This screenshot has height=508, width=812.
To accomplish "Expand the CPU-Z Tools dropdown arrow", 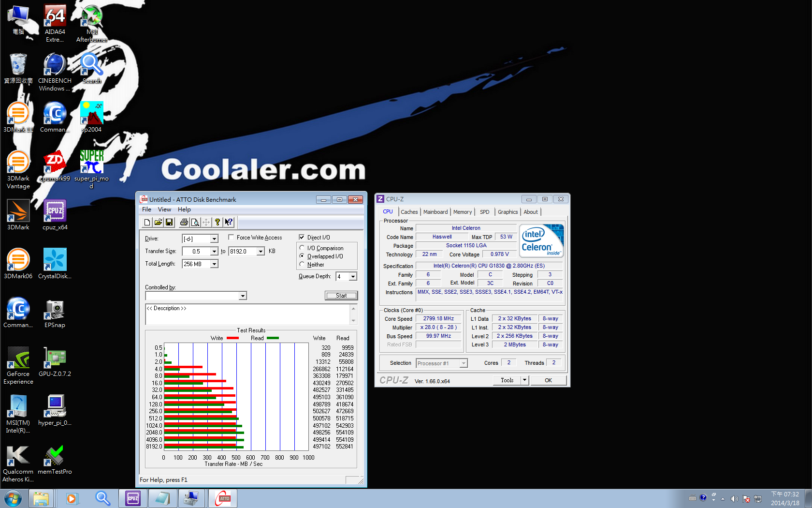I will point(524,380).
